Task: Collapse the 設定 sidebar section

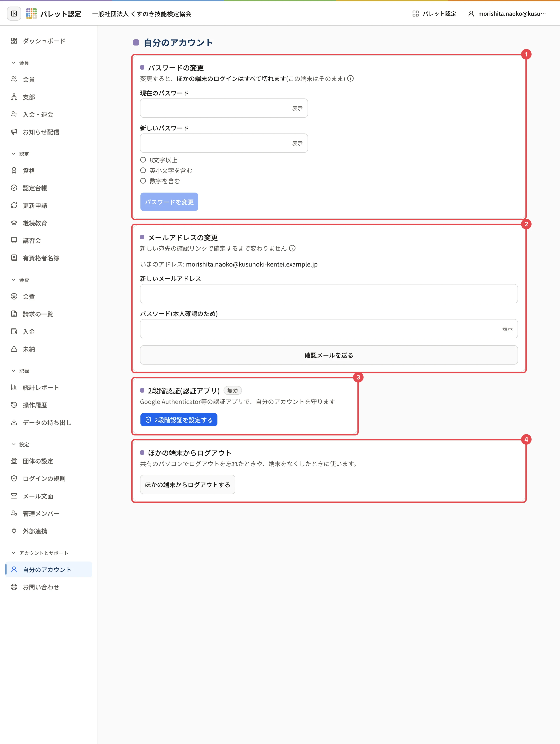Action: (x=20, y=444)
